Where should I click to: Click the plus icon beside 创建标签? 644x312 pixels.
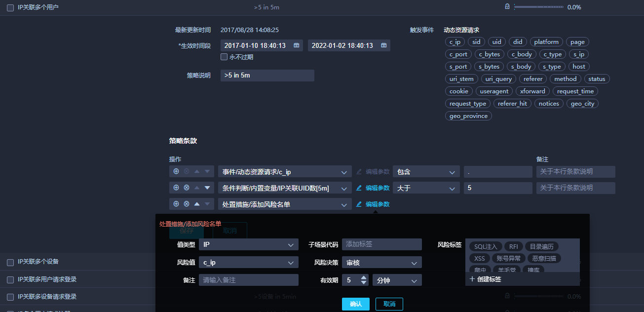point(472,279)
